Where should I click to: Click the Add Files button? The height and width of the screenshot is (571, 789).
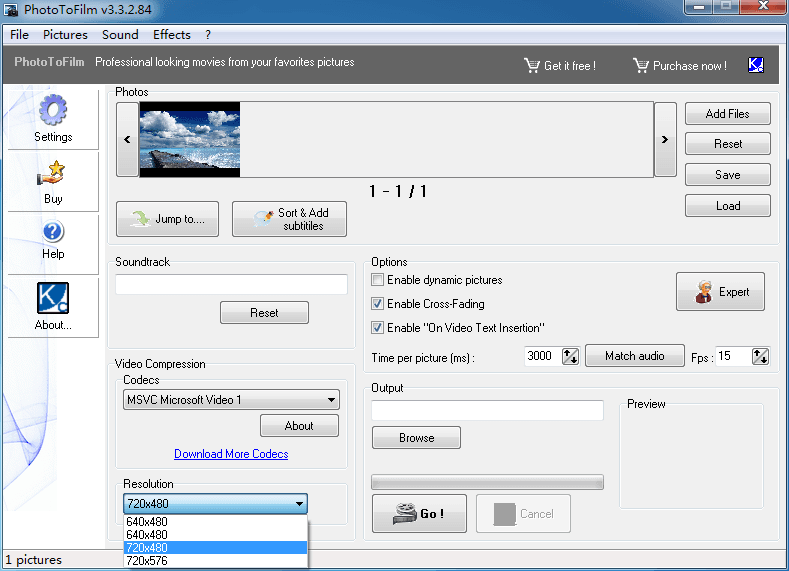pos(727,114)
